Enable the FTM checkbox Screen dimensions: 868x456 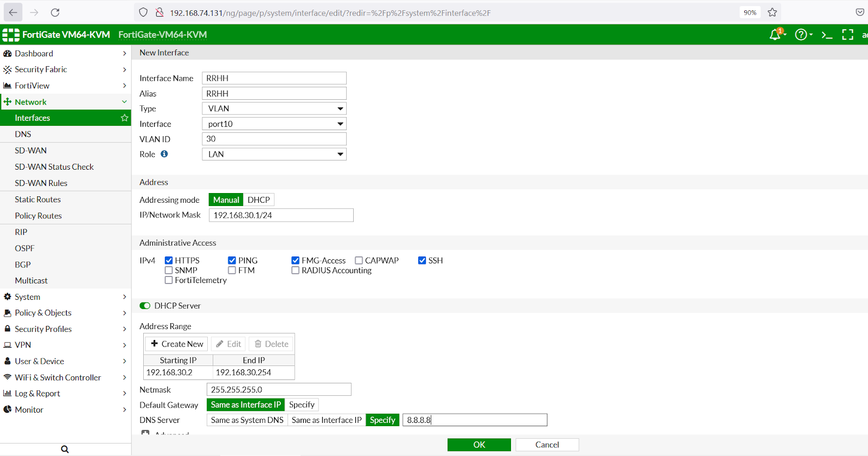(x=232, y=270)
